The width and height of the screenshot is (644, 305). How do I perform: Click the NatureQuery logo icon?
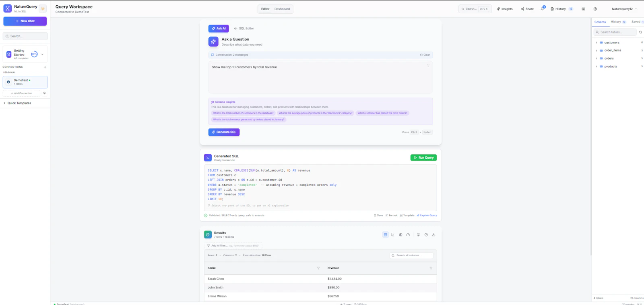(8, 8)
